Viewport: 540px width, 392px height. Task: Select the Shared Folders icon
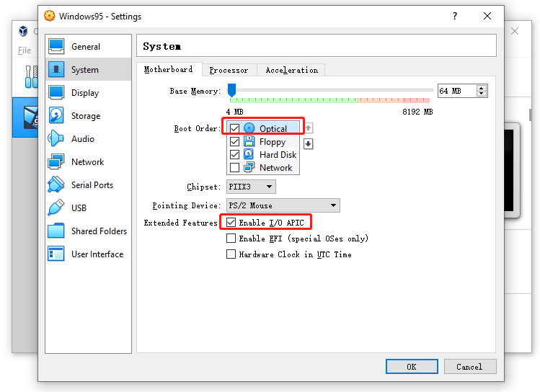(56, 231)
